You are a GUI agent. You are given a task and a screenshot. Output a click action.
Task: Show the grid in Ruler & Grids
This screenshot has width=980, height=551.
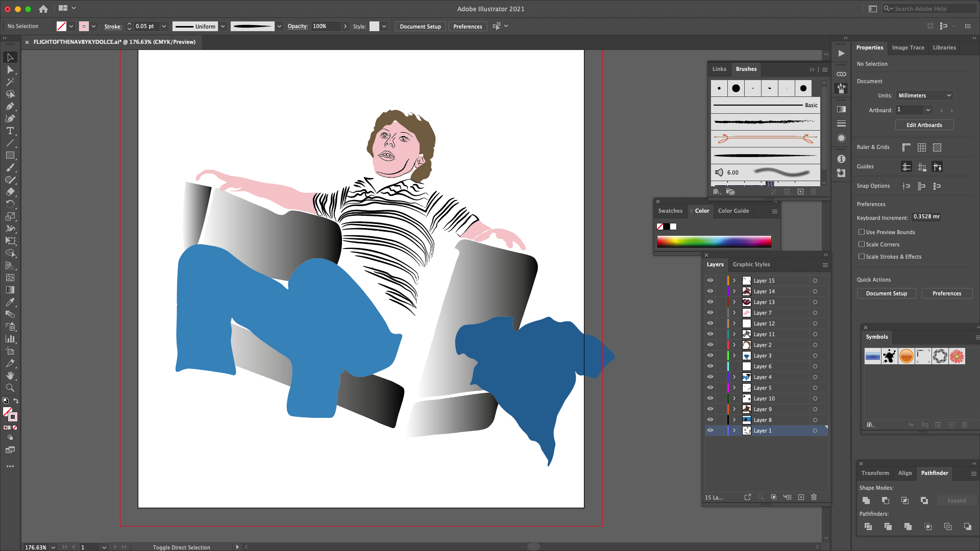[922, 147]
